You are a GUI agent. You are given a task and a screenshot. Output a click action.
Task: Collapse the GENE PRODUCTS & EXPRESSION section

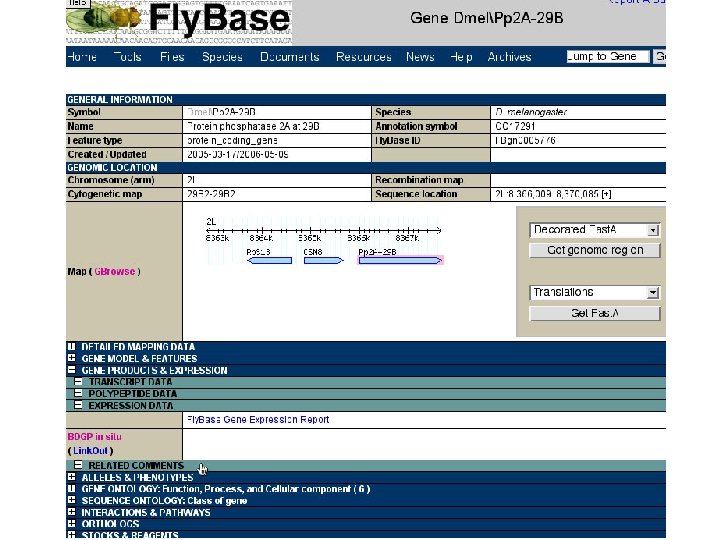coord(71,370)
